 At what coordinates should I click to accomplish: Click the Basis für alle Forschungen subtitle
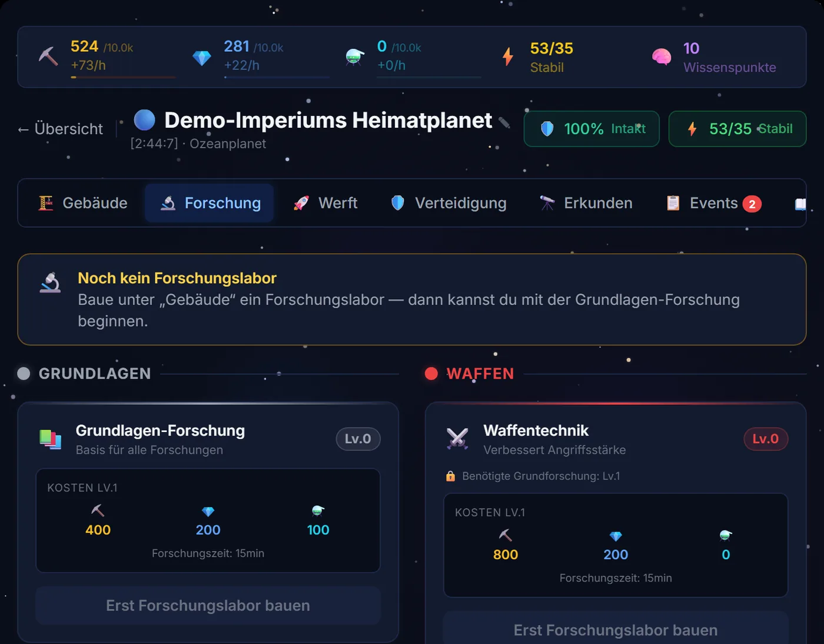(149, 450)
